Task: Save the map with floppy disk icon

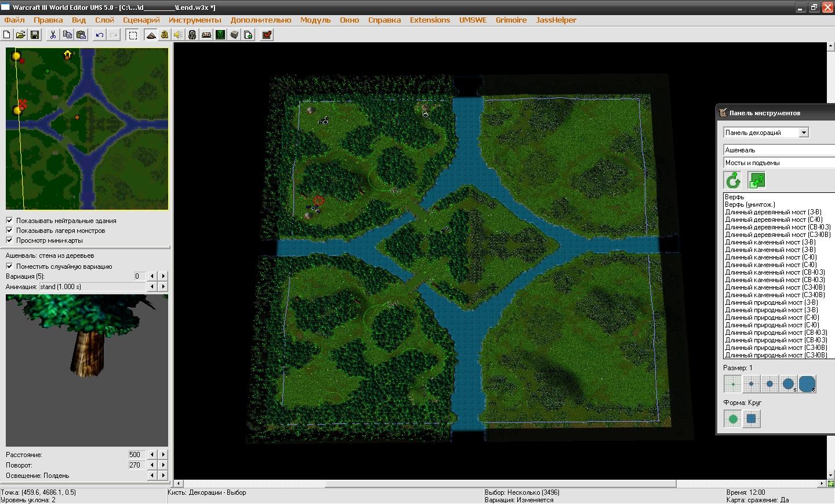Action: pos(35,35)
